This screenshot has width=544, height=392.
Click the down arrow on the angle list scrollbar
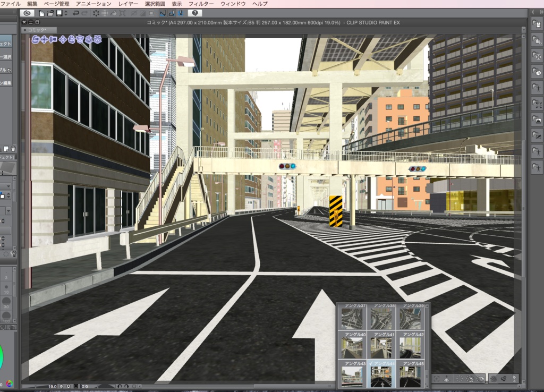click(427, 386)
